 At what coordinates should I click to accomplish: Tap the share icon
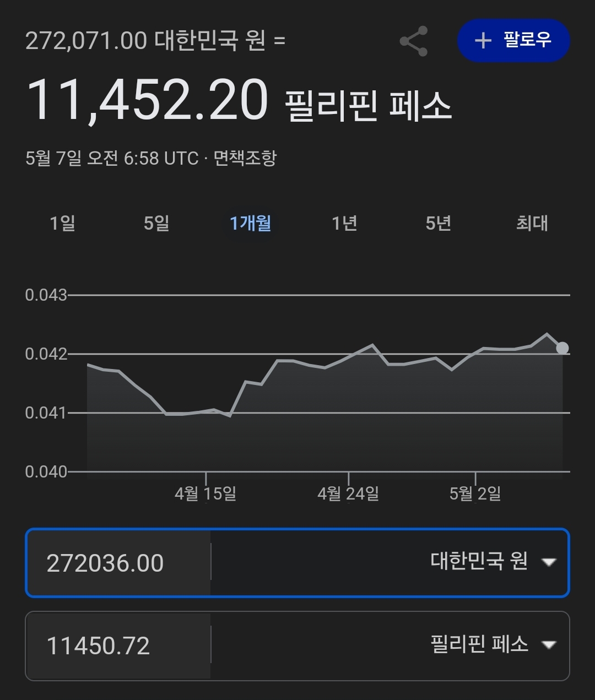[x=414, y=41]
